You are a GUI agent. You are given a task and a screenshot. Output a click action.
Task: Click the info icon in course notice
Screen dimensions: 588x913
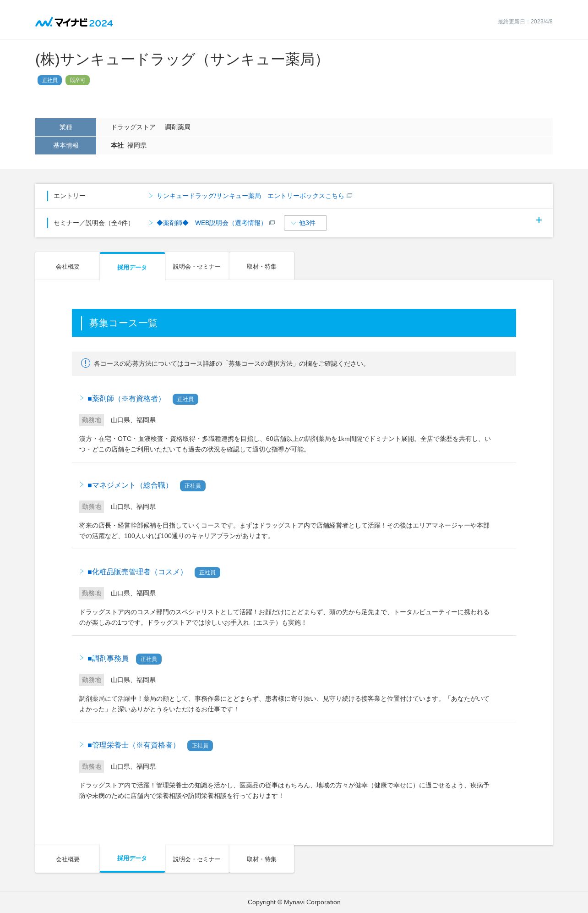click(x=86, y=363)
